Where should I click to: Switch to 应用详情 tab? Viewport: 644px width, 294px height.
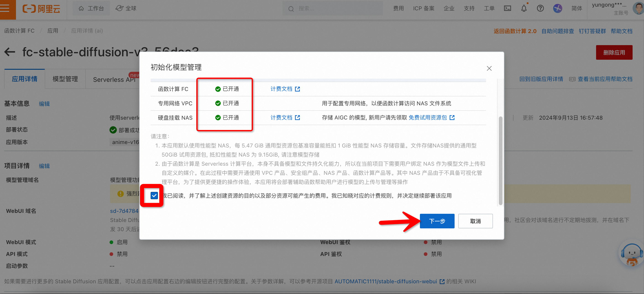tap(24, 79)
